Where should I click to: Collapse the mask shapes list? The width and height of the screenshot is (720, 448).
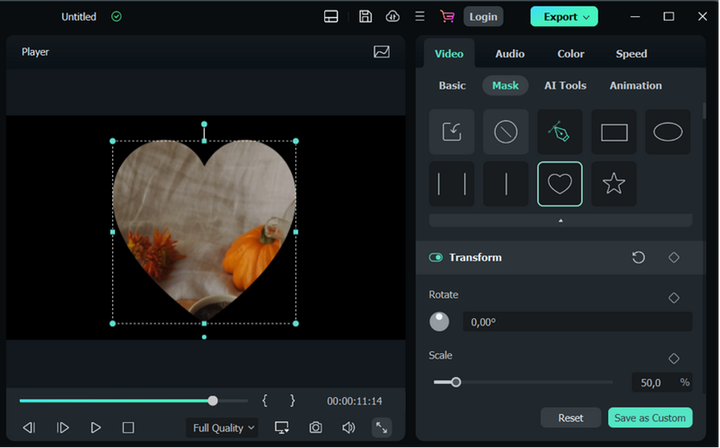pyautogui.click(x=560, y=220)
